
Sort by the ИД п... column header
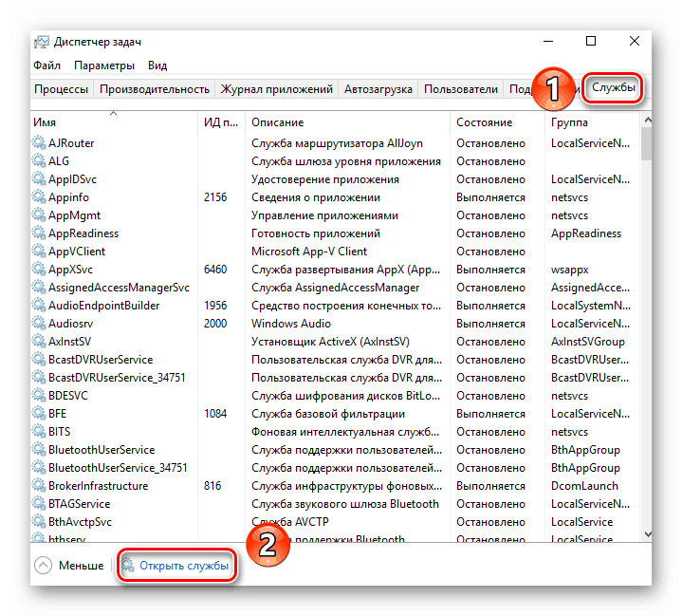pos(221,121)
